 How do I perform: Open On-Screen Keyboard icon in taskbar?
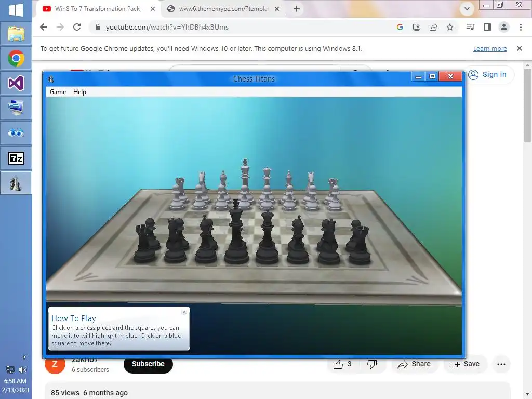(x=16, y=108)
